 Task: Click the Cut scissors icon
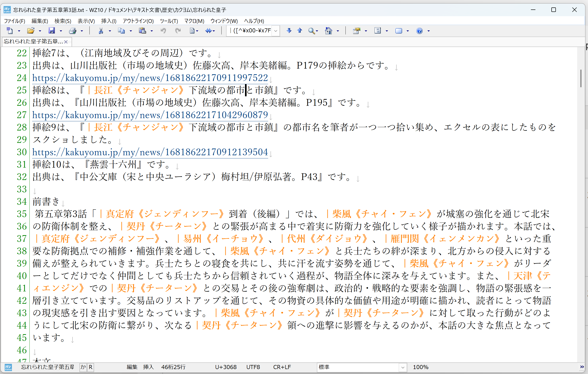101,31
